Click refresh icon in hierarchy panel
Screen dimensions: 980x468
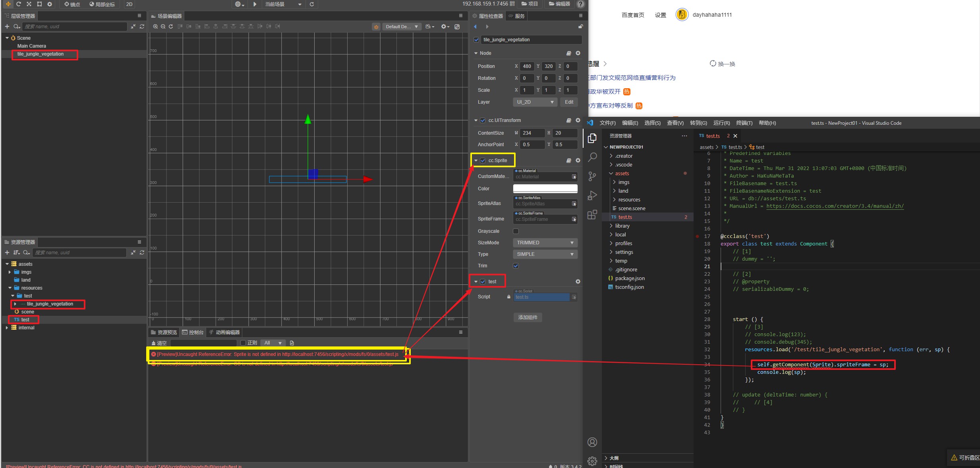pos(142,27)
